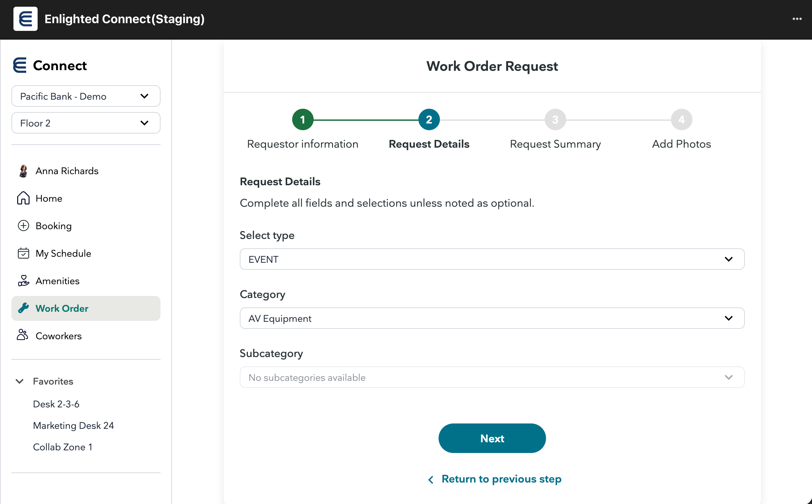Click the Work Order wrench icon

[23, 308]
